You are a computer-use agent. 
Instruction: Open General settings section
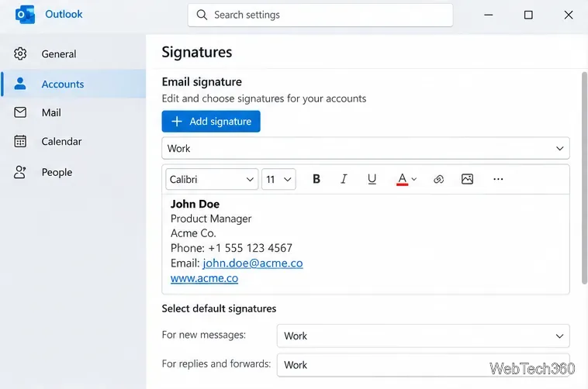[74, 54]
